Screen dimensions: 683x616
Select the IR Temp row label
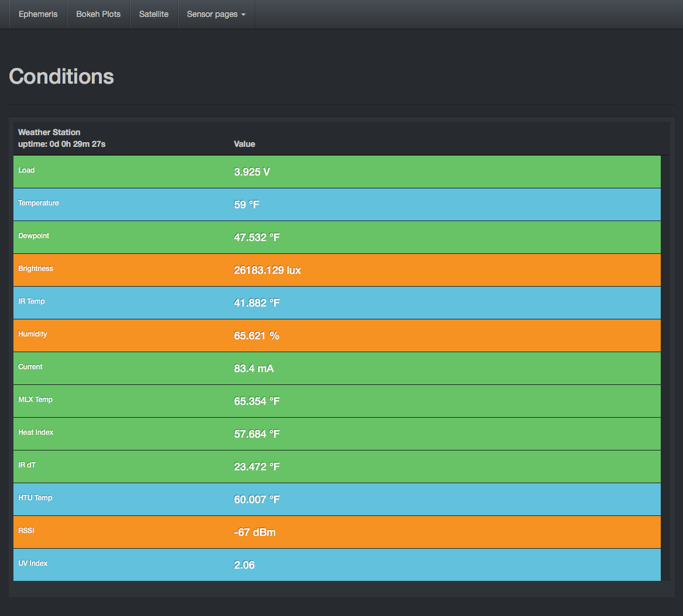coord(32,301)
